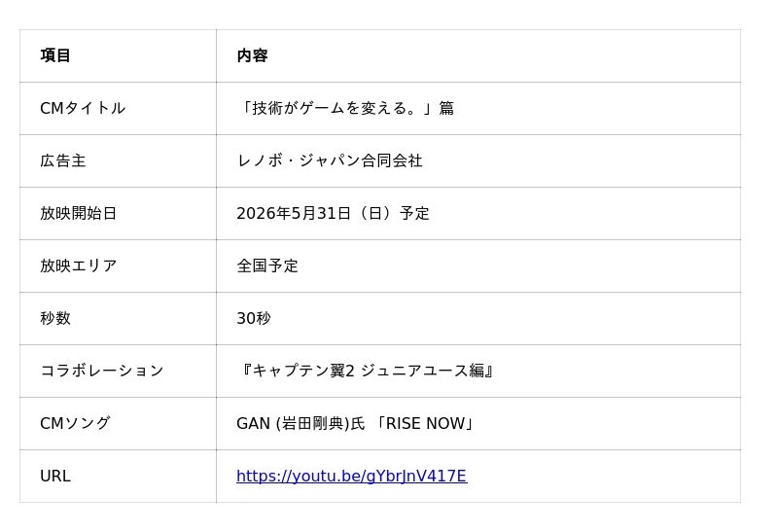
Task: Click the キャプテン翼2 ジュニアユース編 text
Action: (x=369, y=371)
